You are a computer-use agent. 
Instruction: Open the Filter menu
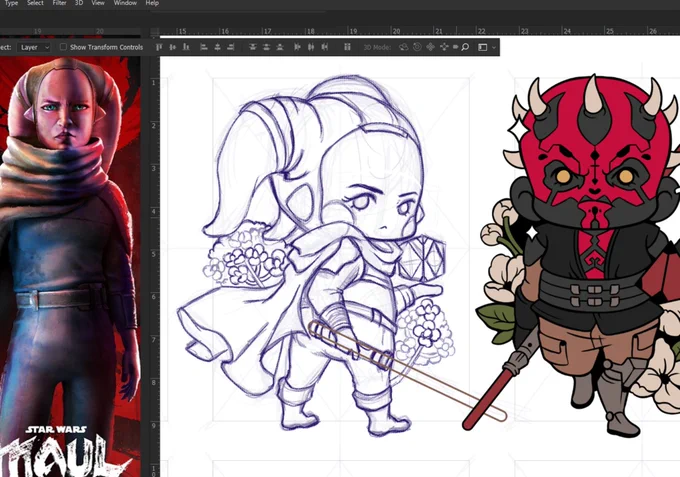click(x=59, y=3)
